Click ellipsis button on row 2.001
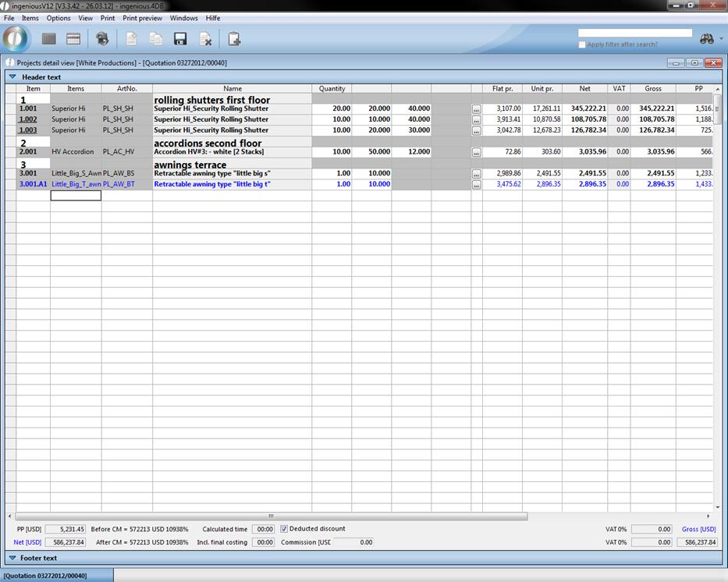728x582 pixels. coord(476,152)
